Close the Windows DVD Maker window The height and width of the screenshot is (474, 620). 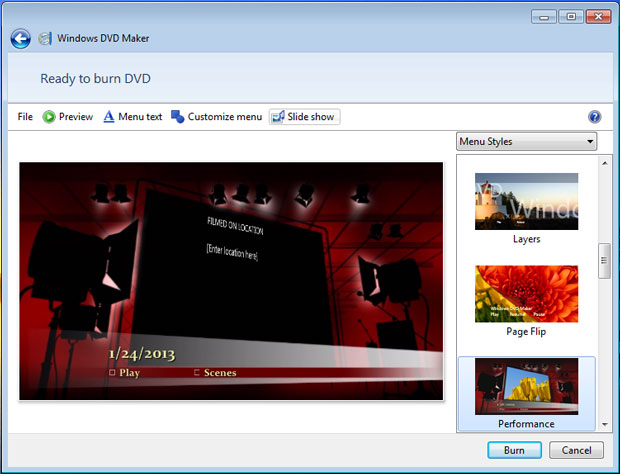click(599, 17)
